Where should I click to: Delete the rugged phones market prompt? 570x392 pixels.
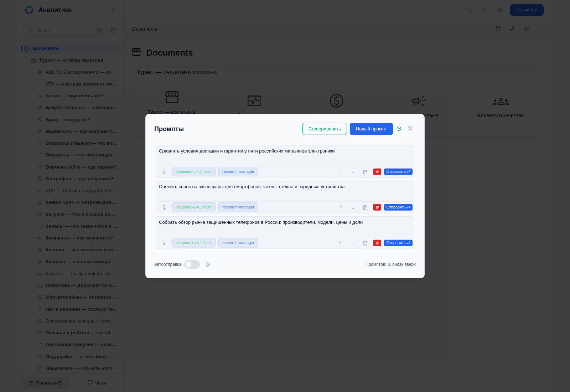[x=377, y=243]
